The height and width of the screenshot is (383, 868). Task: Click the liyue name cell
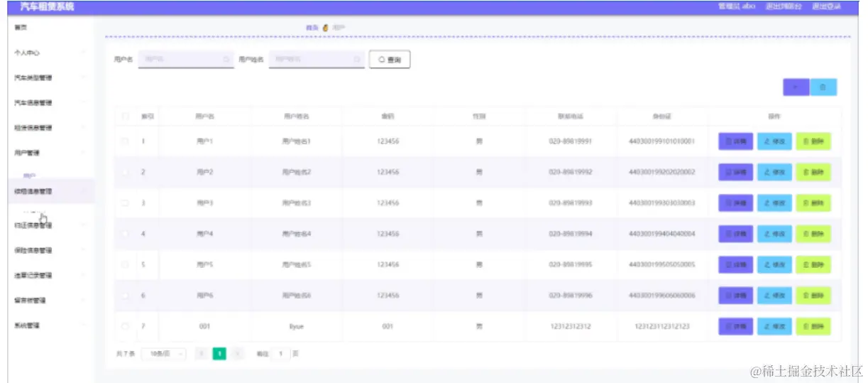tap(297, 326)
